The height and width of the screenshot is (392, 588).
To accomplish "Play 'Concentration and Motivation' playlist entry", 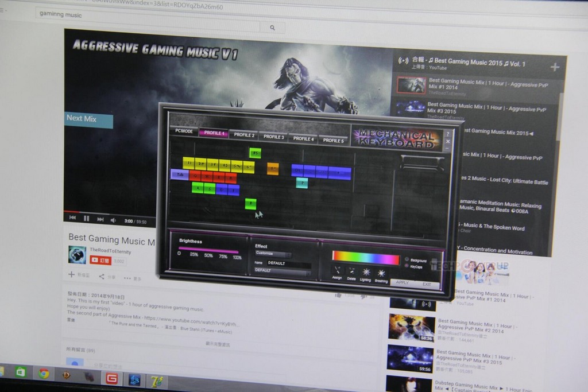I will click(x=495, y=250).
